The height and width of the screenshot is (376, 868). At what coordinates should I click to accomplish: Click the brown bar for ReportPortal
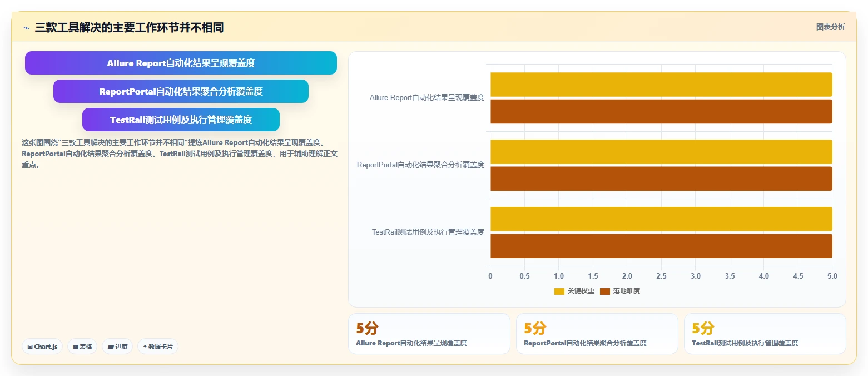(x=661, y=179)
